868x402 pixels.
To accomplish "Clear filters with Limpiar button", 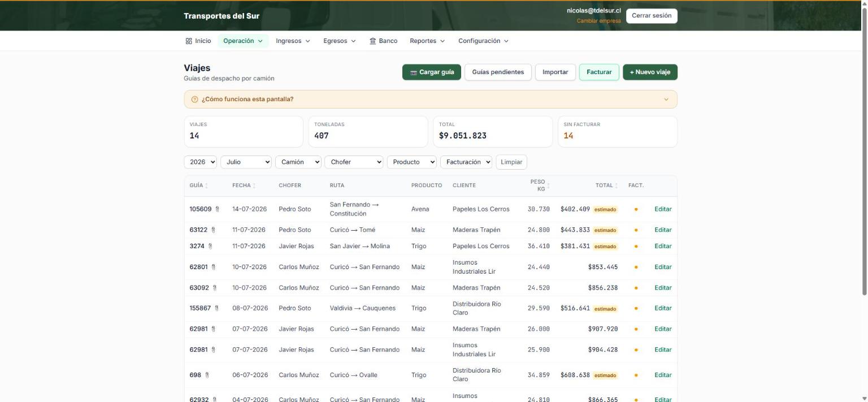I will click(511, 162).
